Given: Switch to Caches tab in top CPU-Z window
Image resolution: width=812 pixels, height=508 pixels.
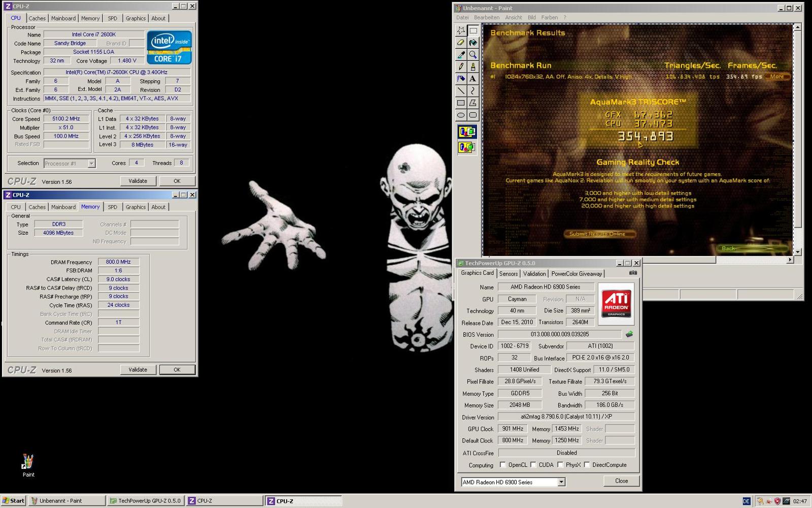Looking at the screenshot, I should pos(37,18).
